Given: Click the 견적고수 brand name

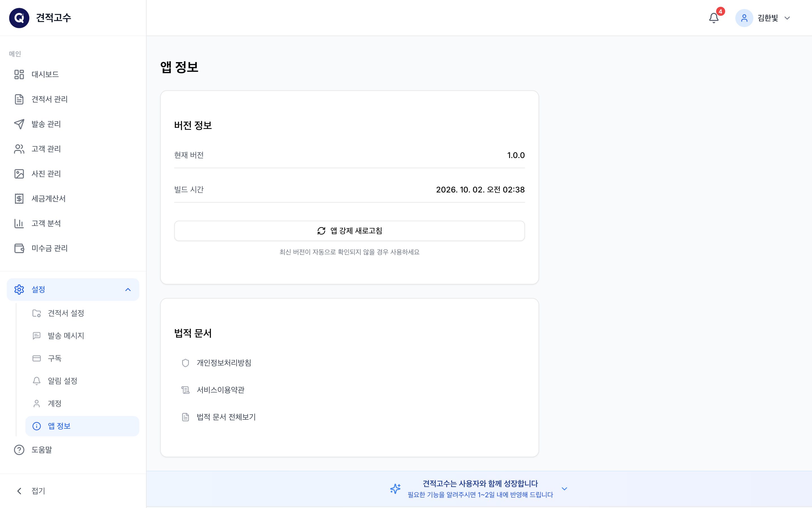Looking at the screenshot, I should 53,18.
